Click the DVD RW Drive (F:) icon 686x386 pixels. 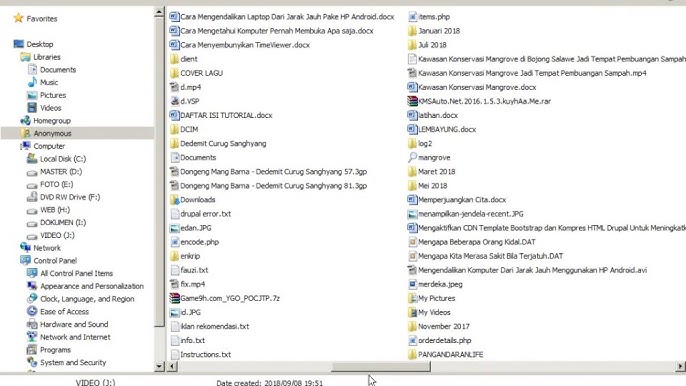tap(32, 197)
